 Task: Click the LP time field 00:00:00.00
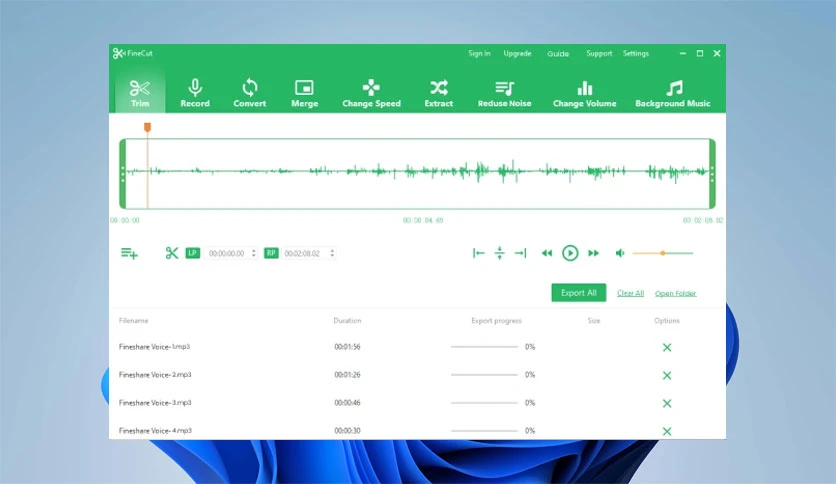pos(227,253)
